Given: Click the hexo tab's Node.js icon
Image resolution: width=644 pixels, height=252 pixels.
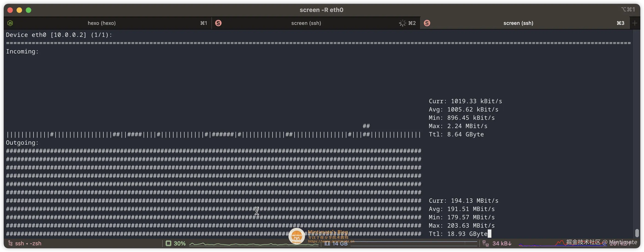Looking at the screenshot, I should (x=10, y=23).
